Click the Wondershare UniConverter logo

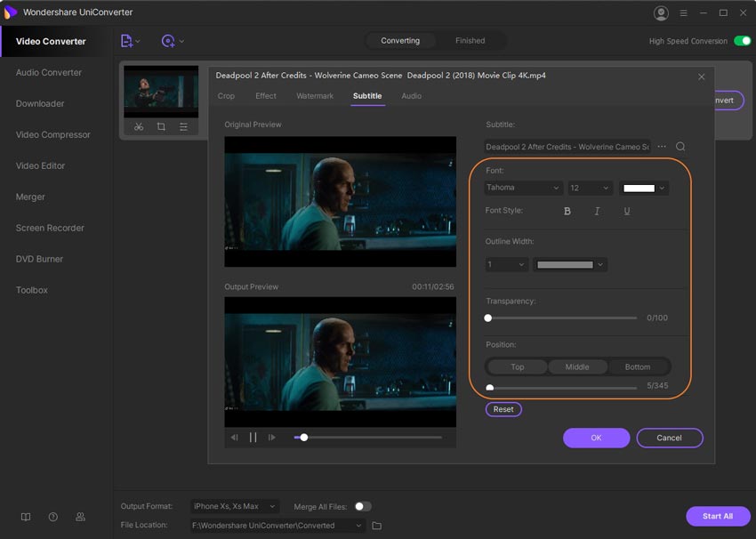10,12
